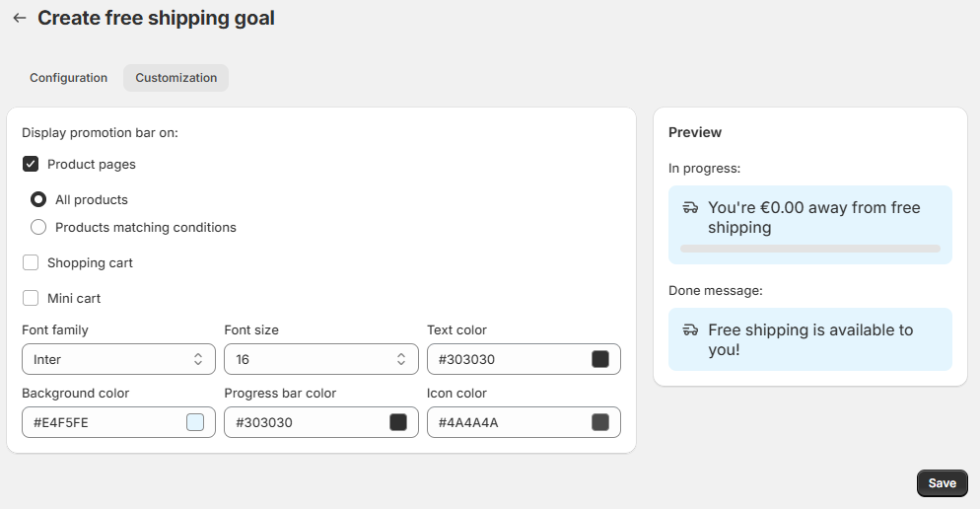Open the Progress bar color swatch
Image resolution: width=980 pixels, height=509 pixels.
(398, 423)
